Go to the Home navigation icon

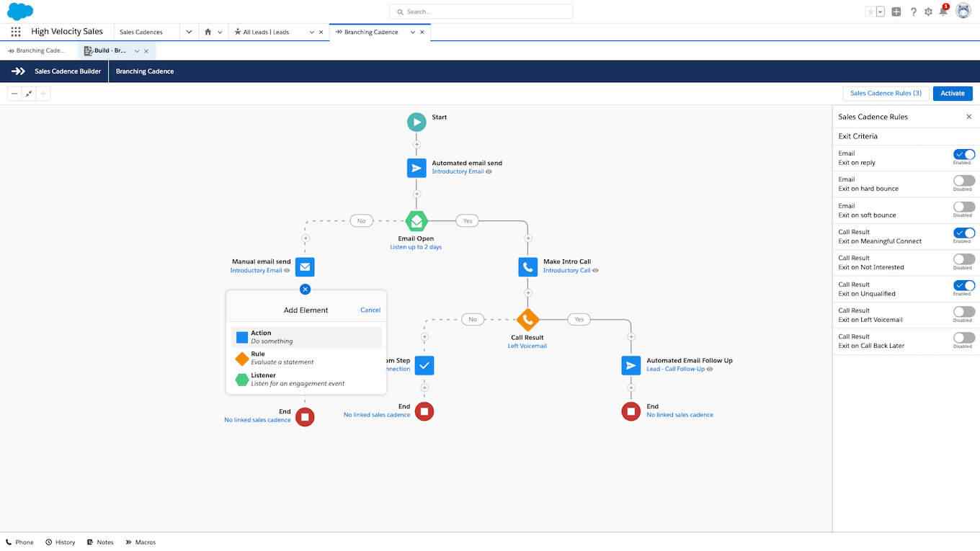point(208,32)
